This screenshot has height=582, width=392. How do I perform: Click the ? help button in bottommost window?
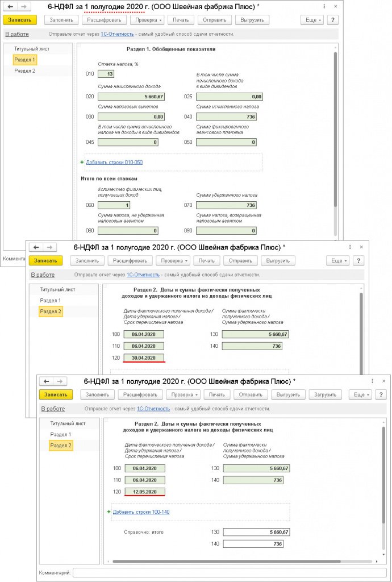point(379,394)
